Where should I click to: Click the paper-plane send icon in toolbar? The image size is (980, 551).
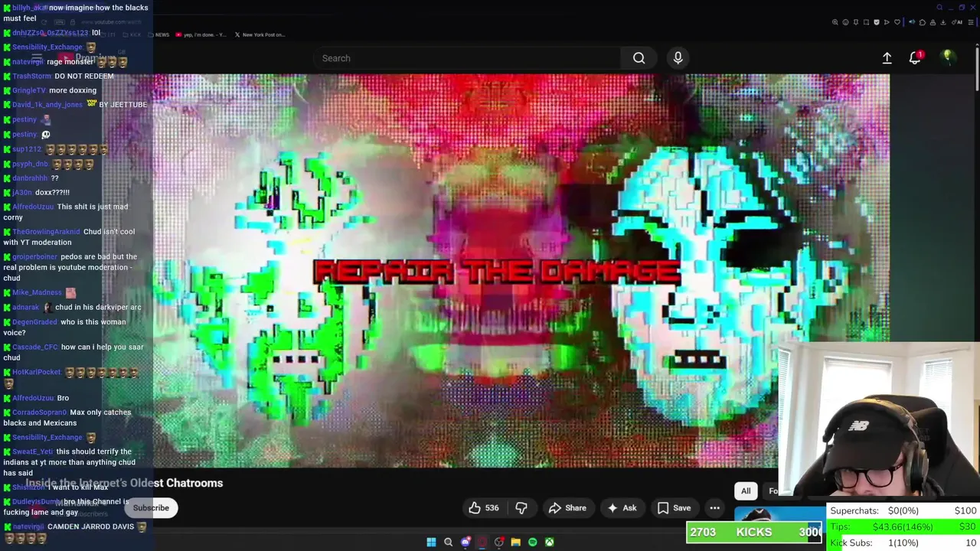[x=887, y=22]
